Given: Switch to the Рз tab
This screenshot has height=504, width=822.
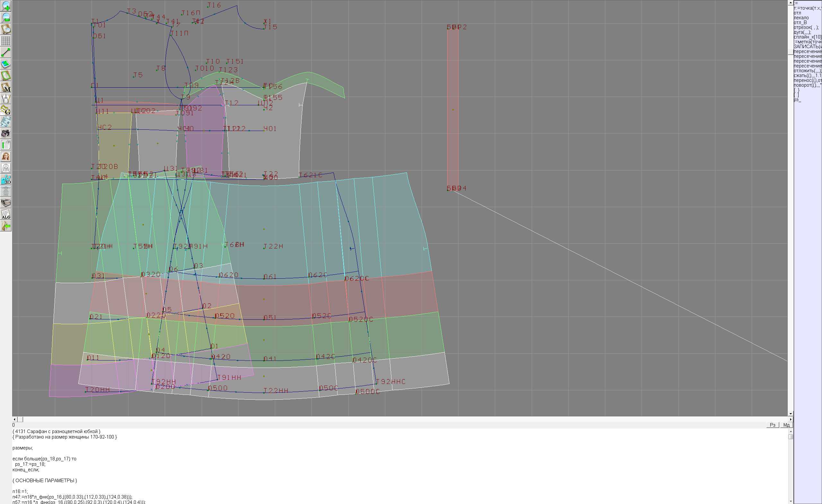Looking at the screenshot, I should pyautogui.click(x=773, y=425).
